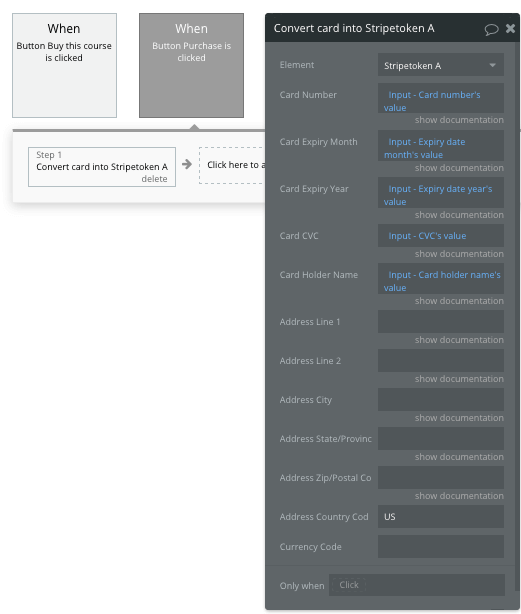
Task: Edit the Address Country Code field showing US
Action: [x=441, y=516]
